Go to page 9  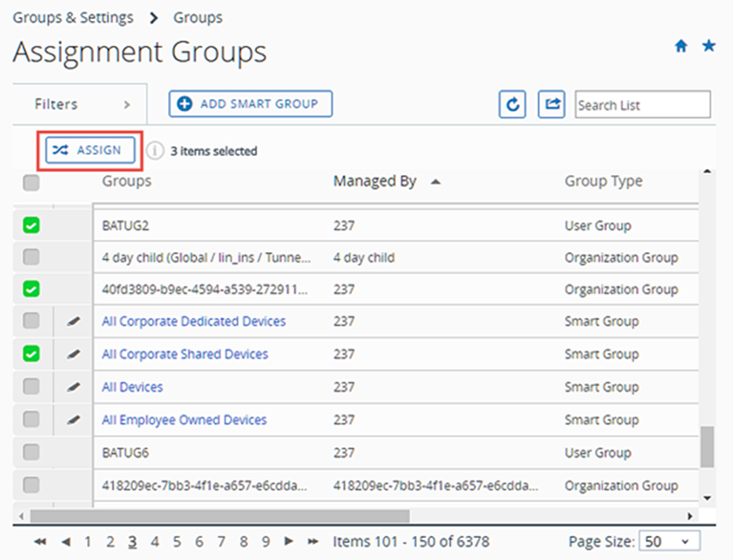pyautogui.click(x=266, y=542)
